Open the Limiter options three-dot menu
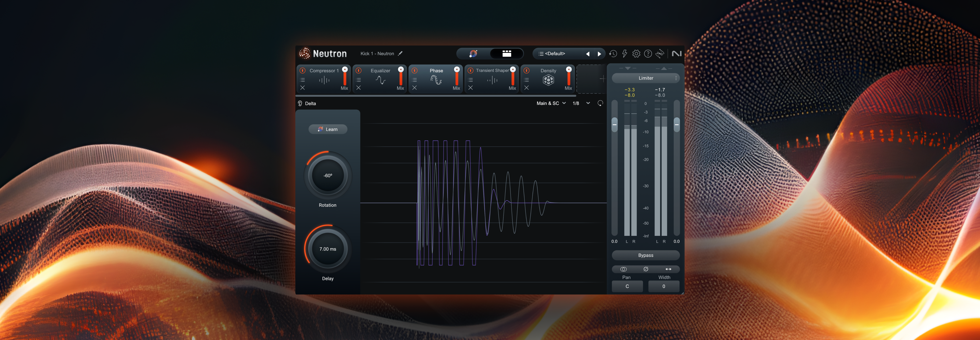Image resolution: width=980 pixels, height=340 pixels. [x=676, y=78]
